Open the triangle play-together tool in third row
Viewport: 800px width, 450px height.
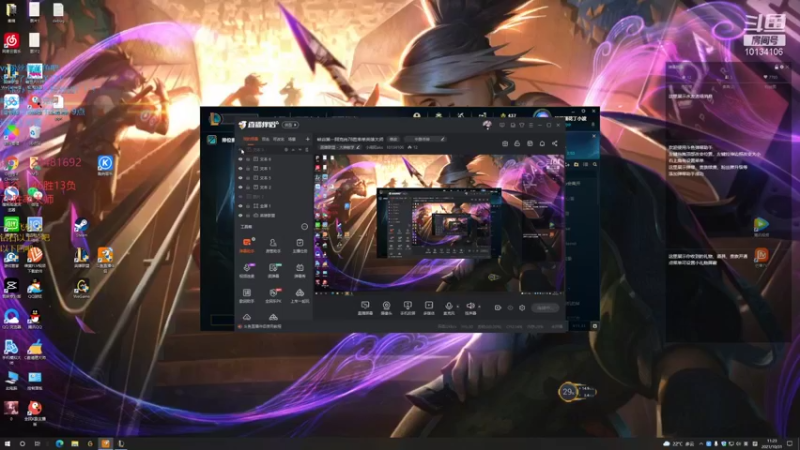click(299, 294)
